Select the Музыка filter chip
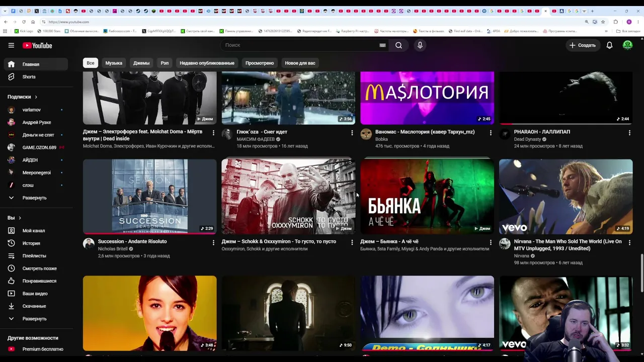This screenshot has width=644, height=362. [114, 63]
